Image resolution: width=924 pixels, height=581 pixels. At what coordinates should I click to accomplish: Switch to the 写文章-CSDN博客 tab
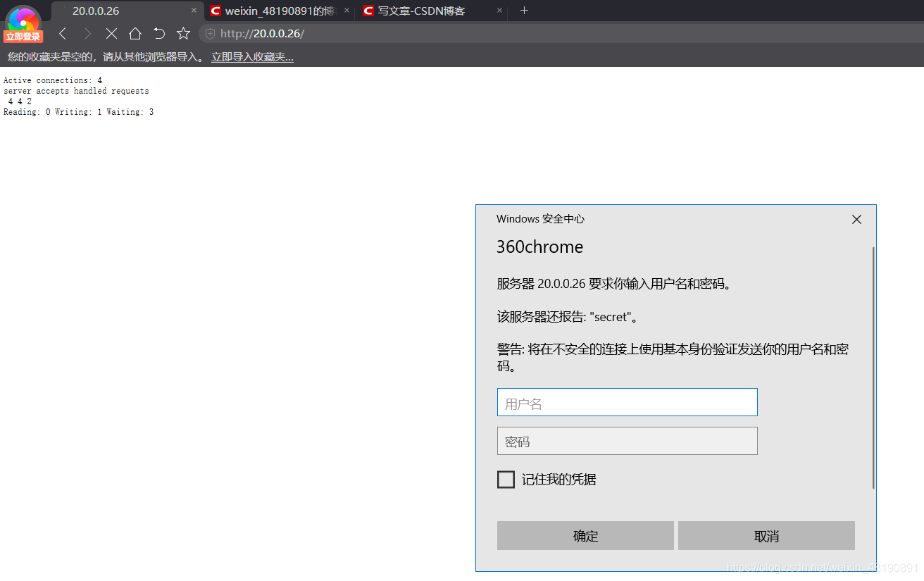[433, 11]
